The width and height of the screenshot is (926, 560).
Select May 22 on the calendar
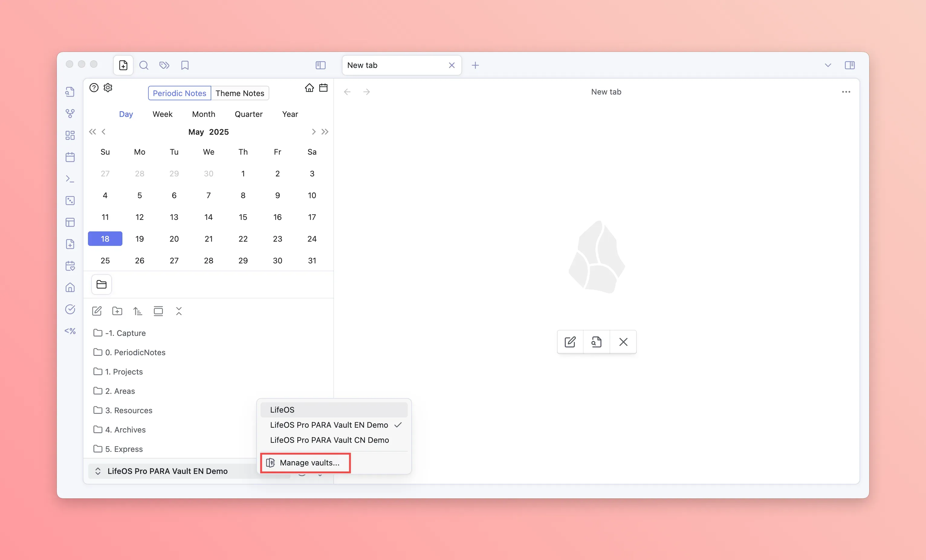[x=243, y=239]
